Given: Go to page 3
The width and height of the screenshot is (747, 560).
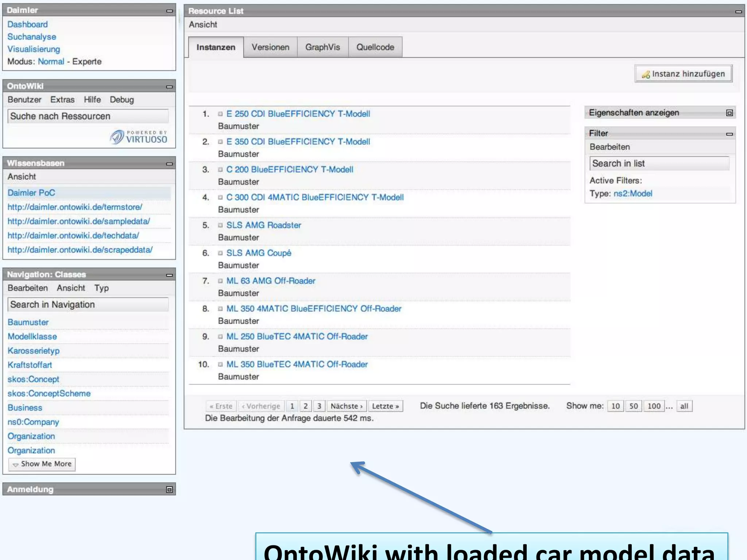Looking at the screenshot, I should click(x=319, y=406).
